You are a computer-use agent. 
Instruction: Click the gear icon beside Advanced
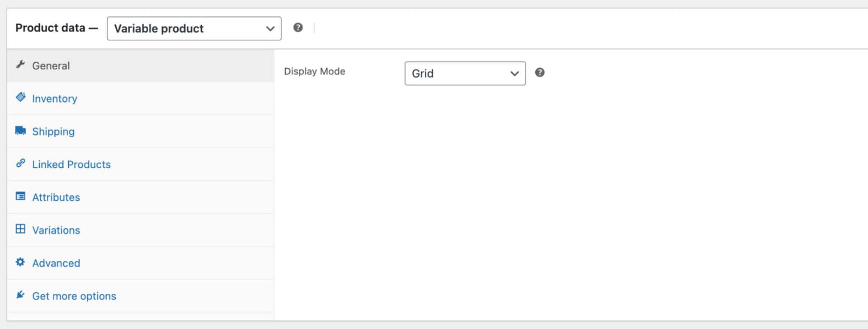tap(20, 262)
